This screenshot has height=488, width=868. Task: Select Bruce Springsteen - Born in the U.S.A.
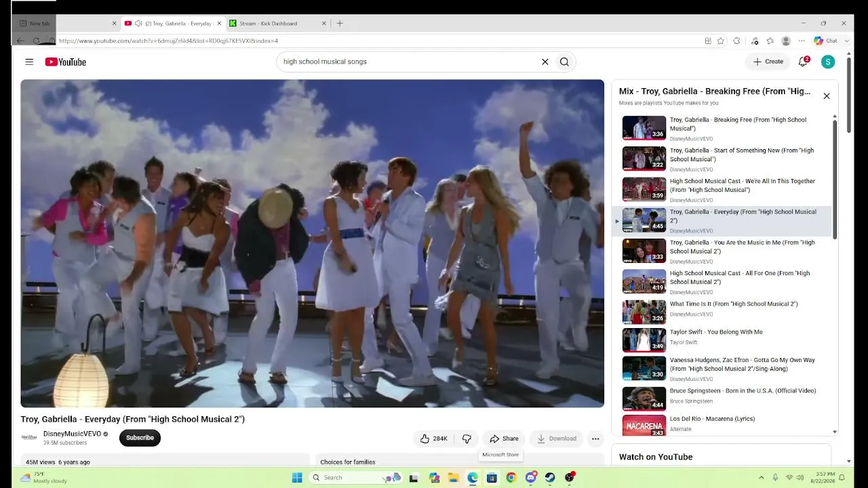(723, 399)
